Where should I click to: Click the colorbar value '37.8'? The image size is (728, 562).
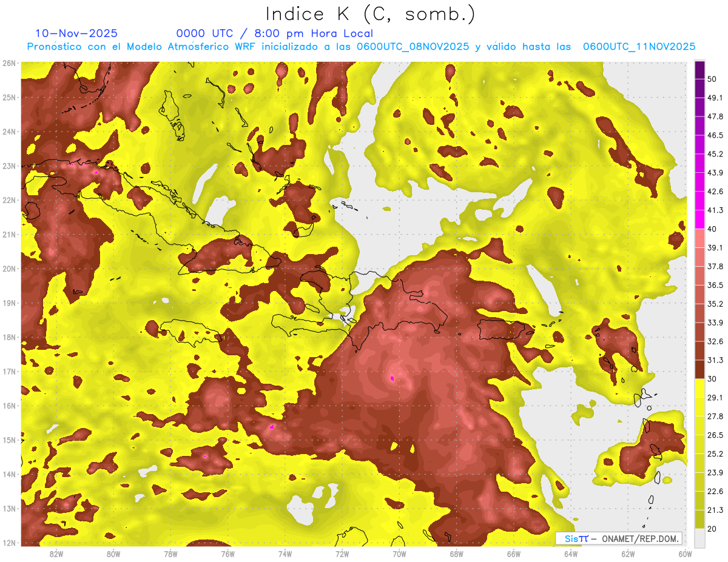click(715, 266)
